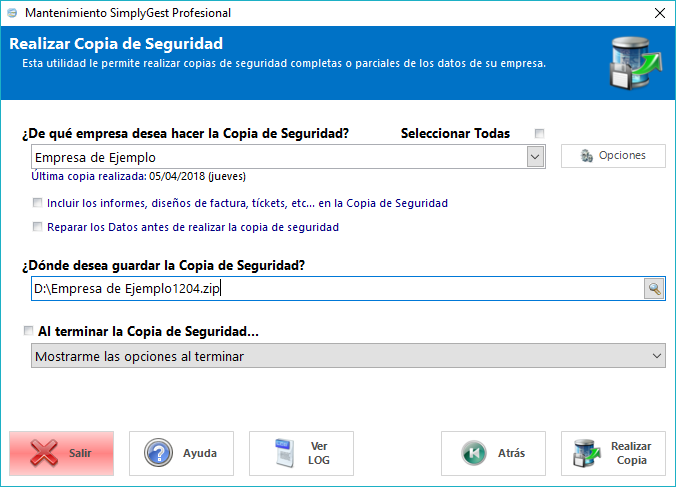Click the Realizar Copia button label
Screen dimensions: 676x487
point(631,453)
